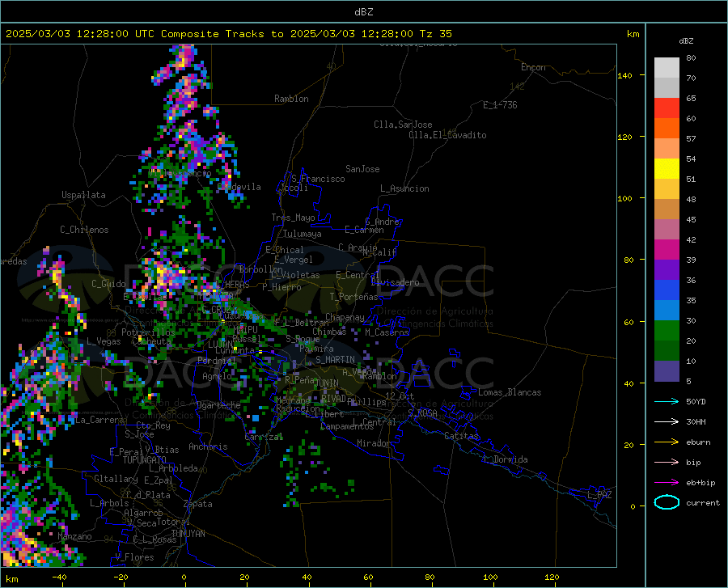Viewport: 728px width, 588px height.
Task: Click the 'Tulumaya' map label
Action: (303, 234)
